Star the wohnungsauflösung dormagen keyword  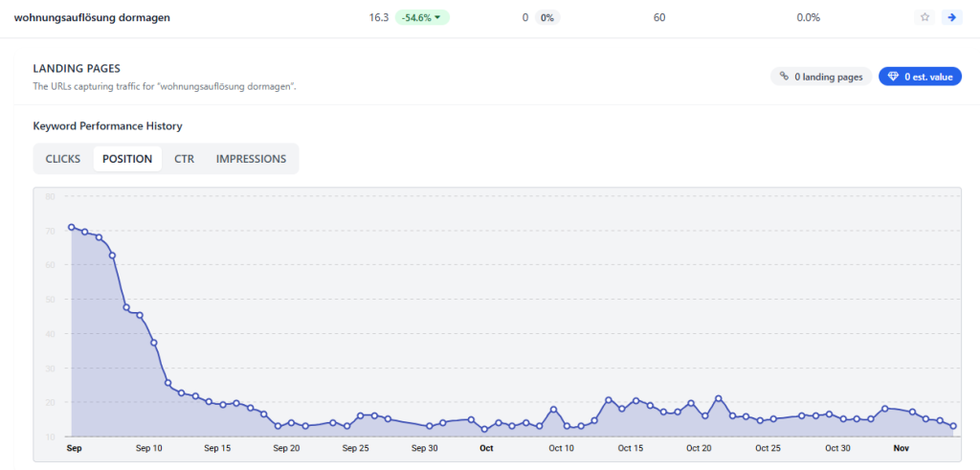tap(924, 17)
